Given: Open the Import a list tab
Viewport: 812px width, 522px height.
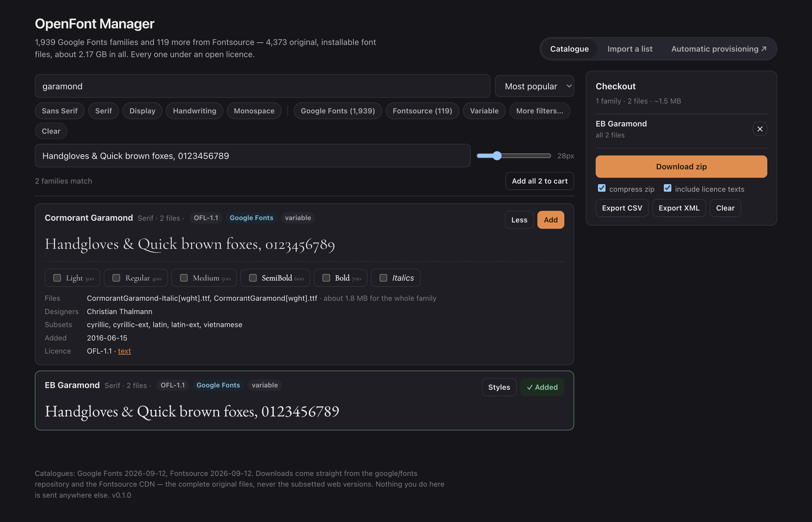Looking at the screenshot, I should pyautogui.click(x=630, y=49).
